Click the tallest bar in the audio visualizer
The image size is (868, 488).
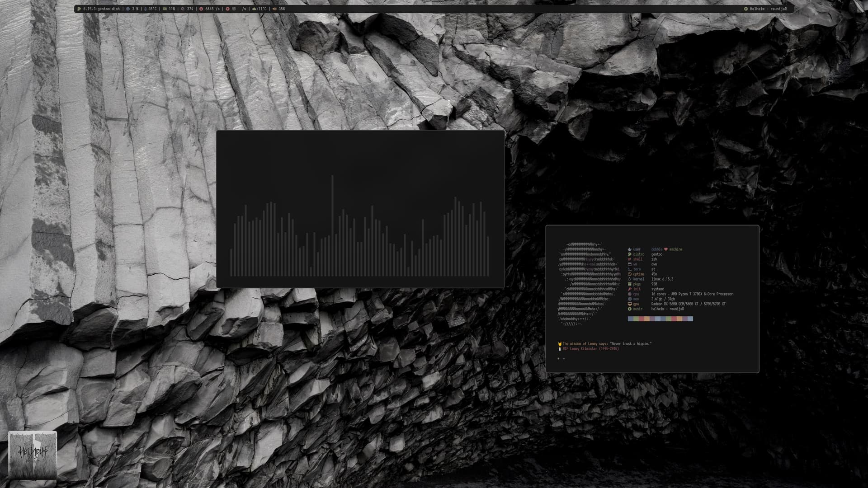pos(332,225)
